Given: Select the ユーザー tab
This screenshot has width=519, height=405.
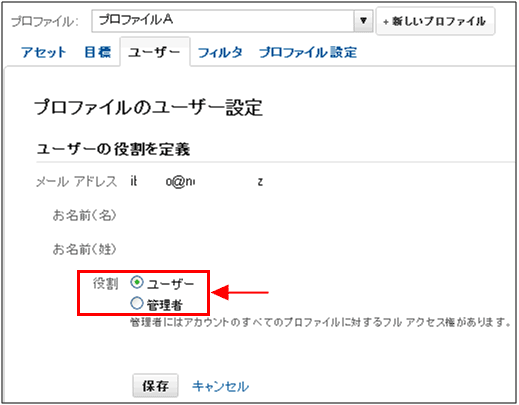Looking at the screenshot, I should (155, 52).
